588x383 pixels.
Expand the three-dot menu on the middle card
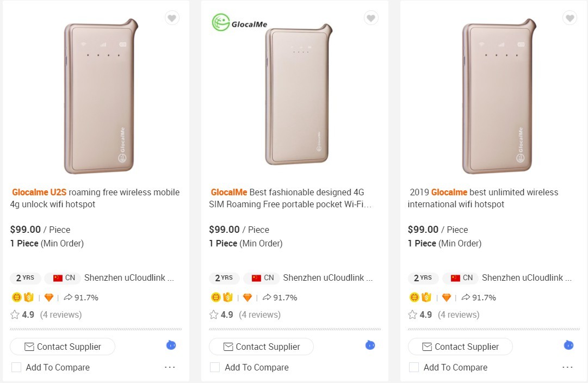click(x=369, y=367)
